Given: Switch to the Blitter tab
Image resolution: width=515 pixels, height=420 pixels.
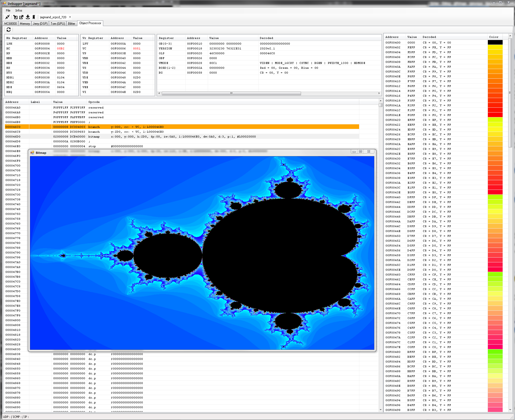Looking at the screenshot, I should click(71, 24).
